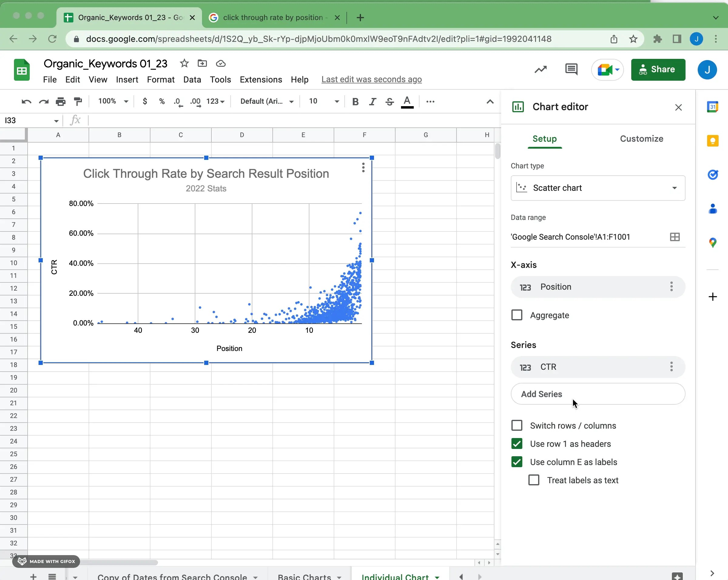Uncheck Use row 1 as headers
Screen dimensions: 728x580
coord(516,443)
